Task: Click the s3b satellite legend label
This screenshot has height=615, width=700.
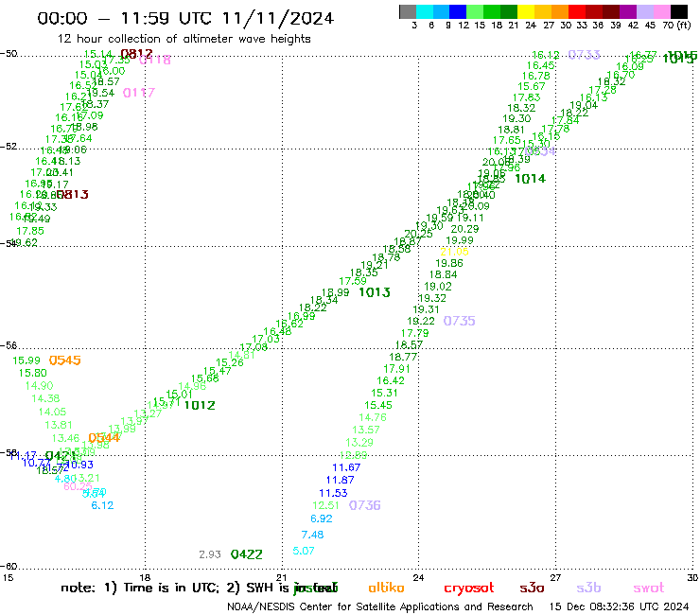Action: [x=588, y=589]
